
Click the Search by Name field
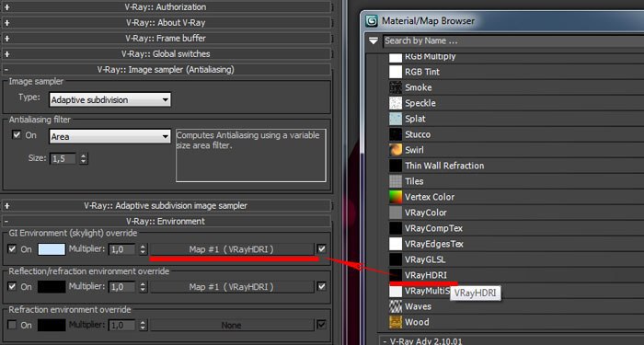[x=513, y=40]
